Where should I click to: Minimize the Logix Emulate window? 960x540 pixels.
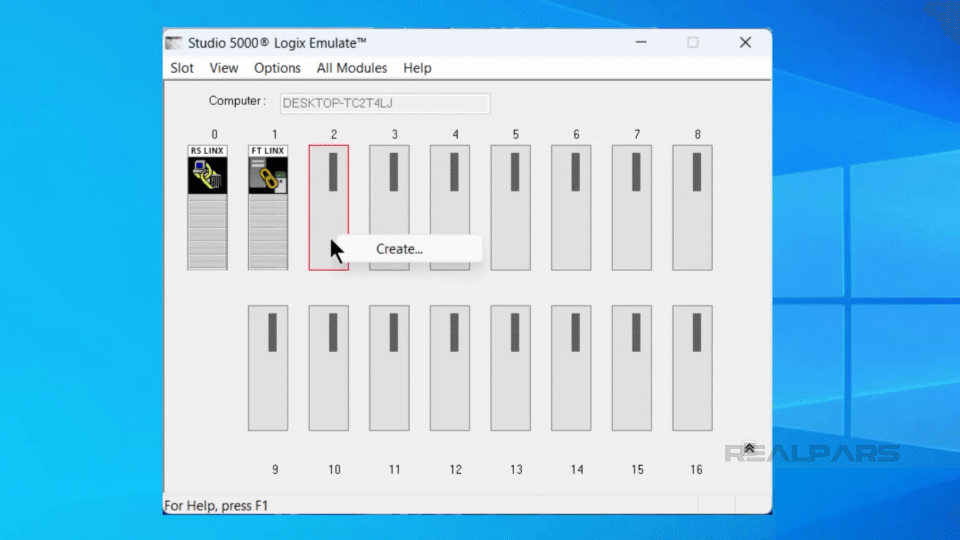pos(641,42)
